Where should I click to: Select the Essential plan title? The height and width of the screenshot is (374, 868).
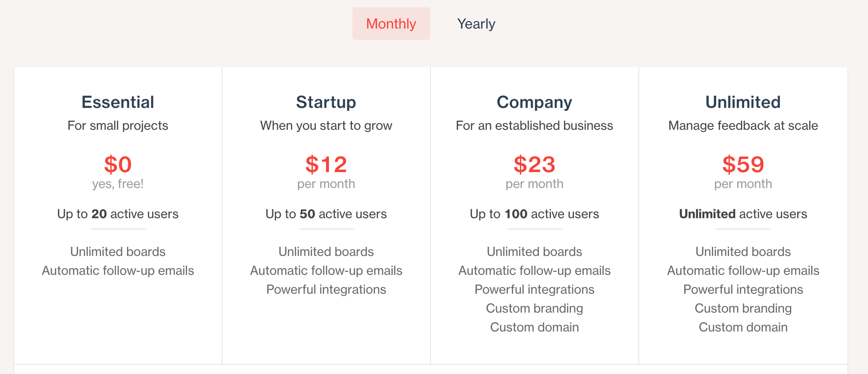(118, 102)
